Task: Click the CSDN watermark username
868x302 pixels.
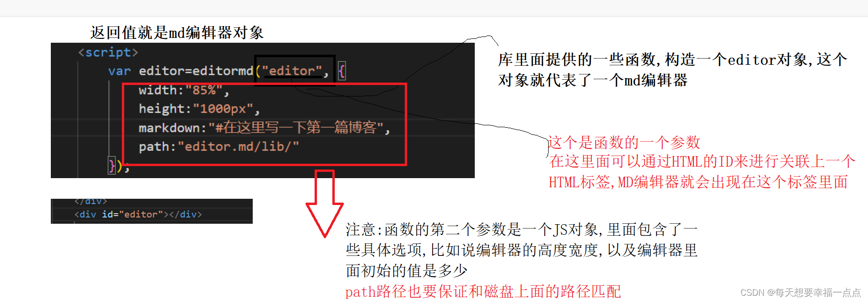Action: tap(818, 292)
